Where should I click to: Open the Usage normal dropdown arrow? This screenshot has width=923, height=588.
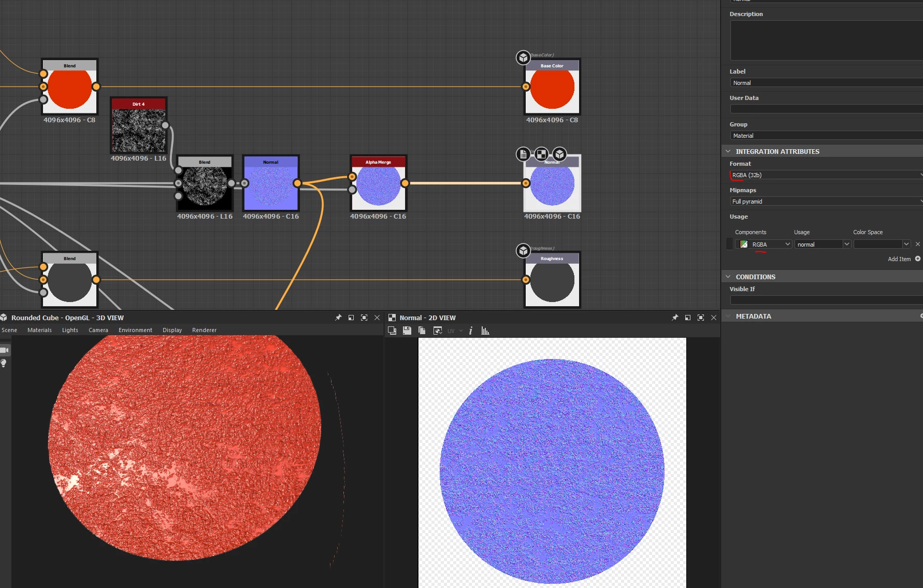(x=846, y=244)
